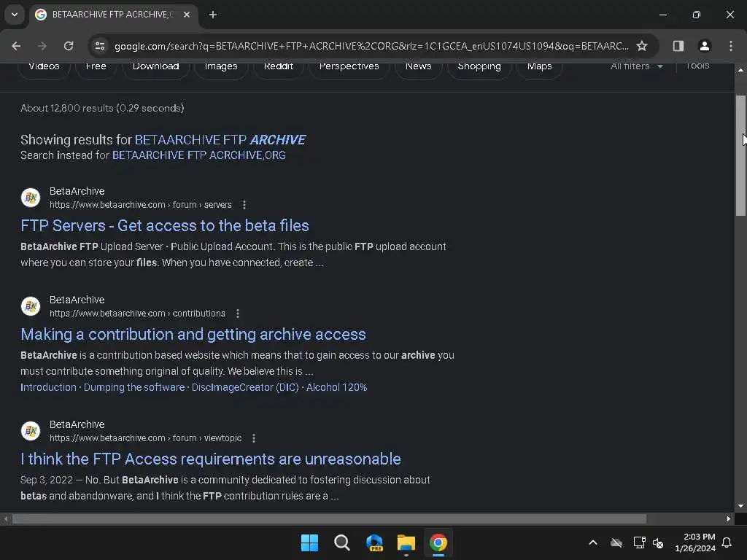Open the network status tray icon

tap(639, 542)
